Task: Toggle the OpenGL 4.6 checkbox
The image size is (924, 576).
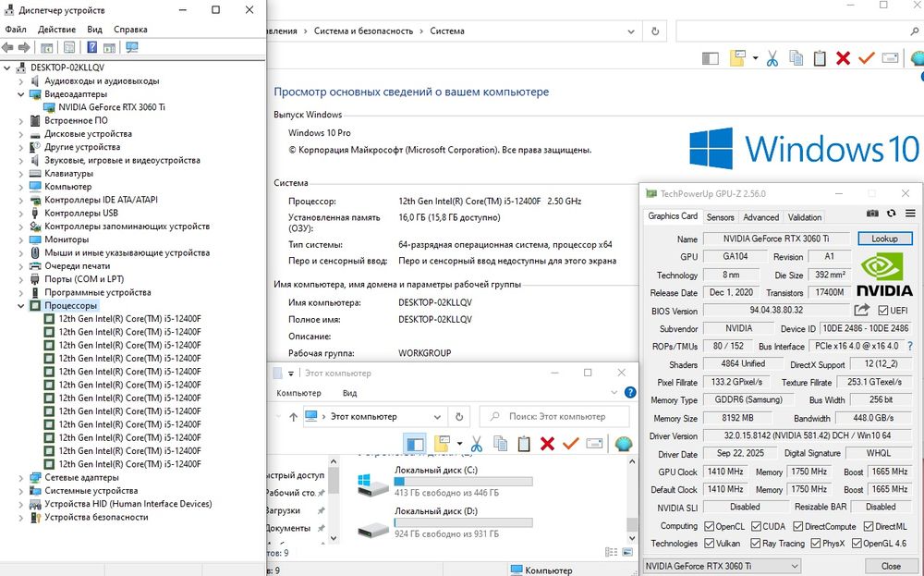Action: [857, 543]
